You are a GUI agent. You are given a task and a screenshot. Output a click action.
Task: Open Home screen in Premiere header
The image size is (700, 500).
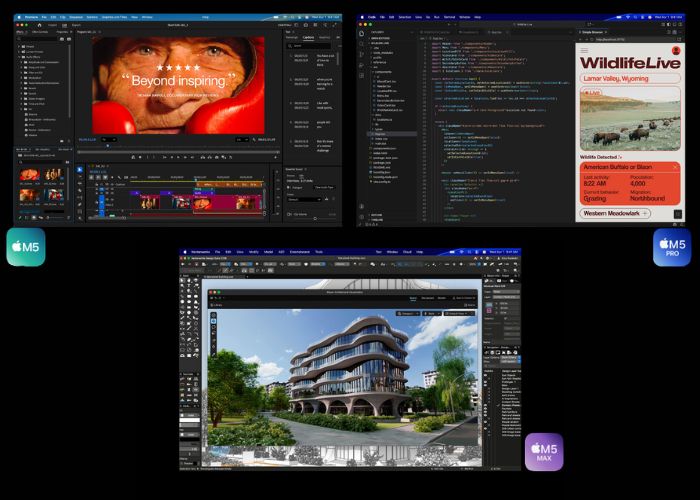39,25
